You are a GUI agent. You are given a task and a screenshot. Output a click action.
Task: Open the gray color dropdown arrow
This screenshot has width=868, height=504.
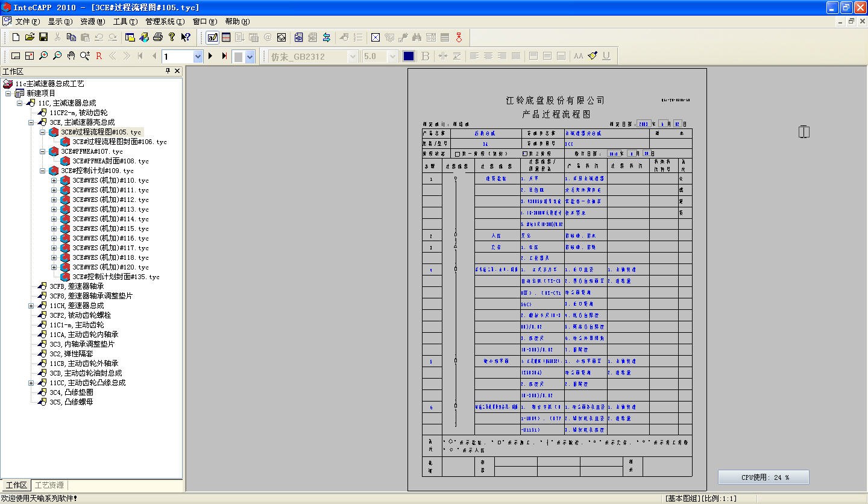tap(250, 56)
